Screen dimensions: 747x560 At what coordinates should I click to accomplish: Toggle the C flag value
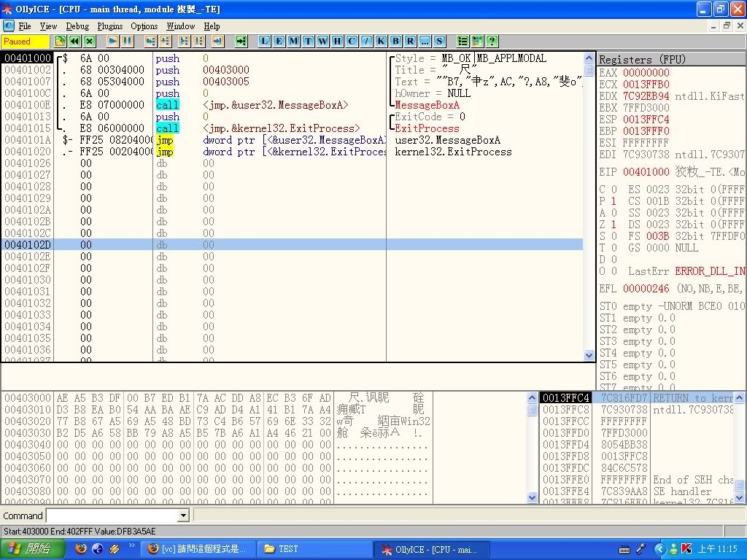click(614, 190)
